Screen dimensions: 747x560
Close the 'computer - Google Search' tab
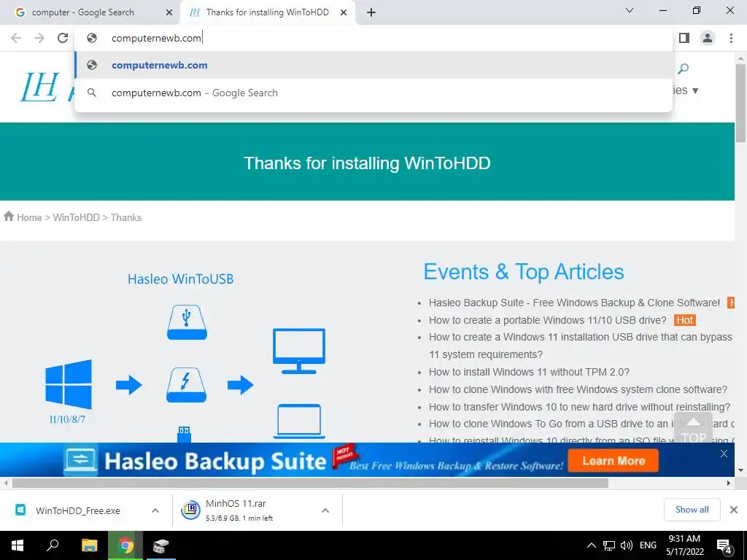[x=169, y=13]
